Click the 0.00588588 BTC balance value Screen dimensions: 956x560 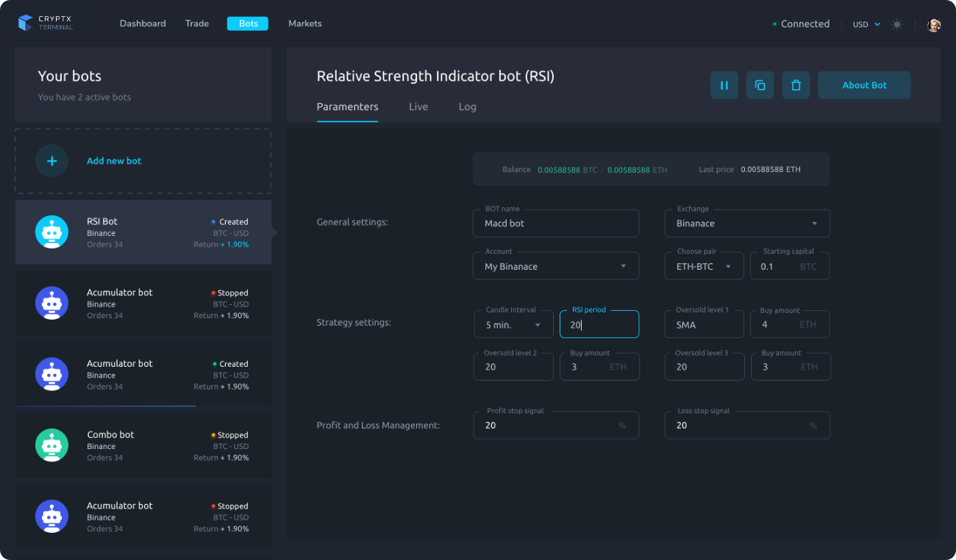click(567, 170)
